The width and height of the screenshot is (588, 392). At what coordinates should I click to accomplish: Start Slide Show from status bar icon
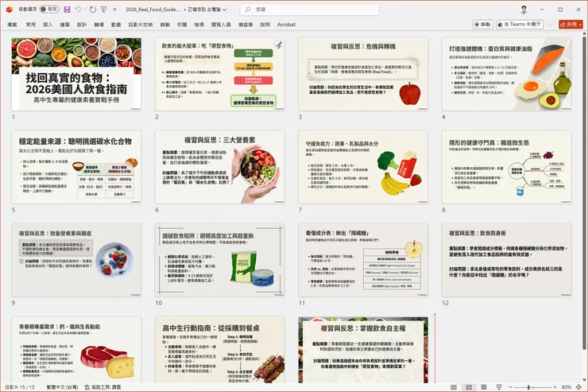point(499,386)
